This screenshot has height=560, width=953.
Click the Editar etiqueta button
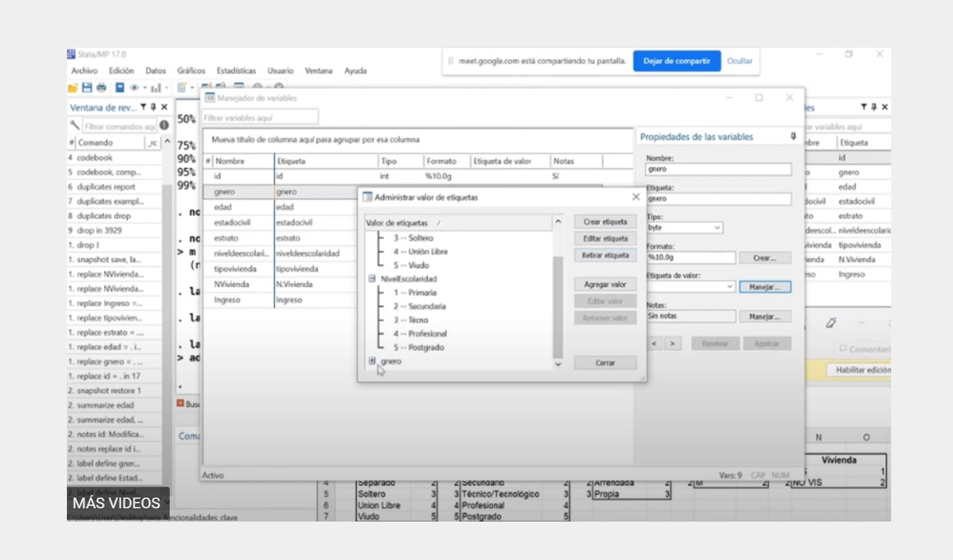[604, 239]
